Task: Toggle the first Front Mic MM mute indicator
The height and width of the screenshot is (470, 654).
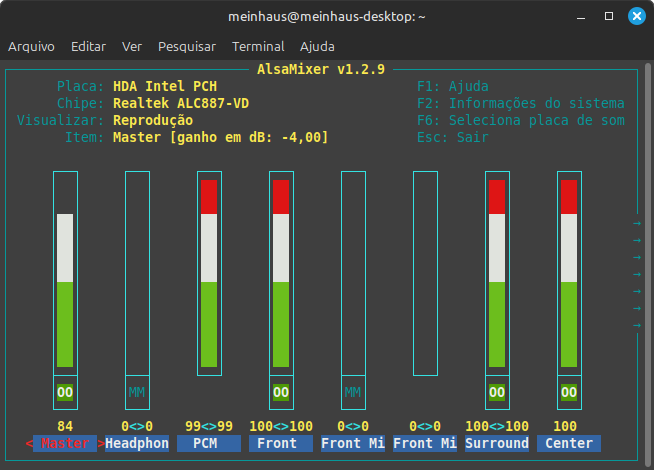Action: [353, 392]
